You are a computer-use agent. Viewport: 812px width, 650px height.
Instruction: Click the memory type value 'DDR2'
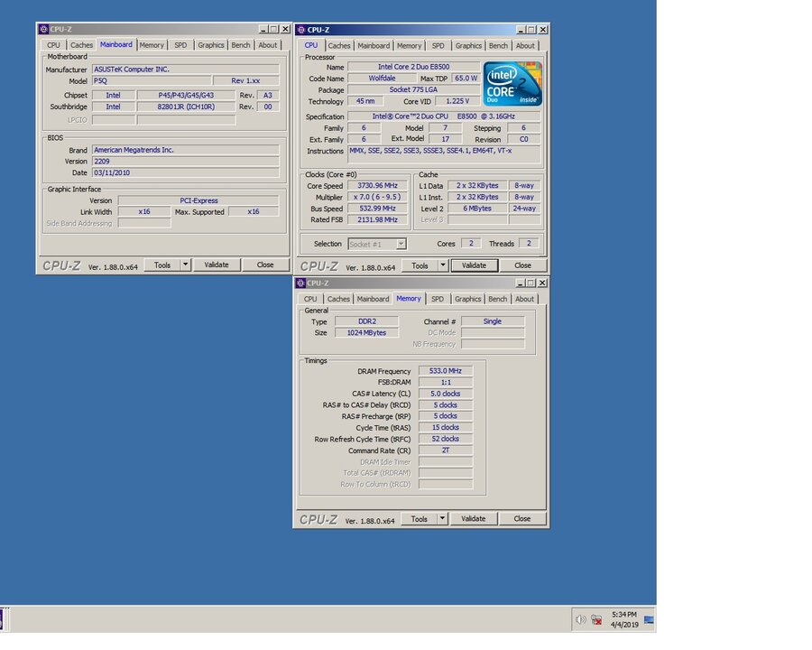[366, 320]
